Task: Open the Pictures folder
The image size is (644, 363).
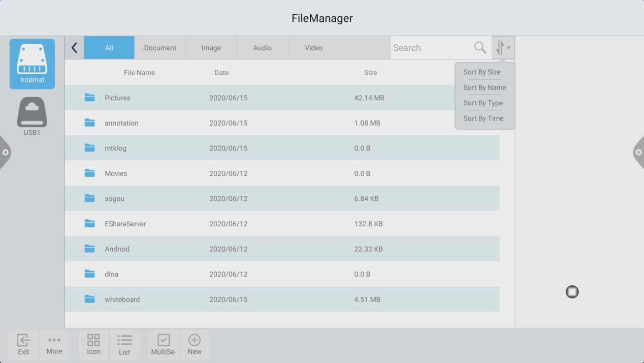Action: point(117,98)
